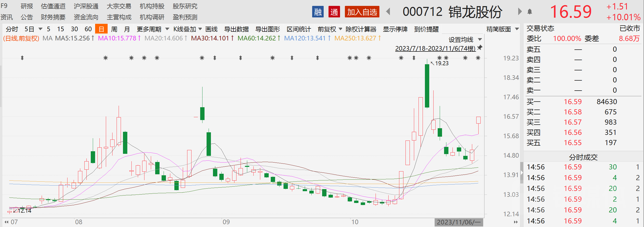Switch to 月 monthly period
Viewport: 644px width, 227px height.
127,29
